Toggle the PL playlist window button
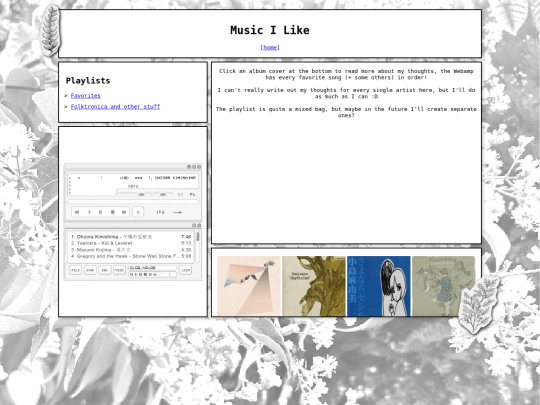Screen dimensions: 540x405 pos(192,194)
